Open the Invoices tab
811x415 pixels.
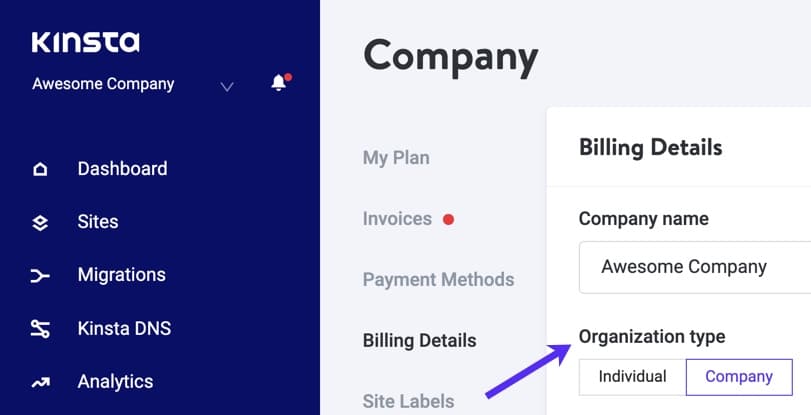tap(397, 219)
